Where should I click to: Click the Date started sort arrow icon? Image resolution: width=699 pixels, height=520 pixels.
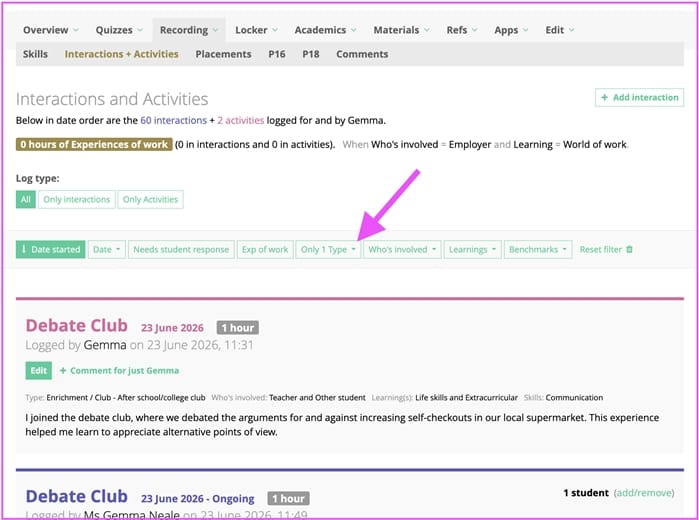coord(24,249)
